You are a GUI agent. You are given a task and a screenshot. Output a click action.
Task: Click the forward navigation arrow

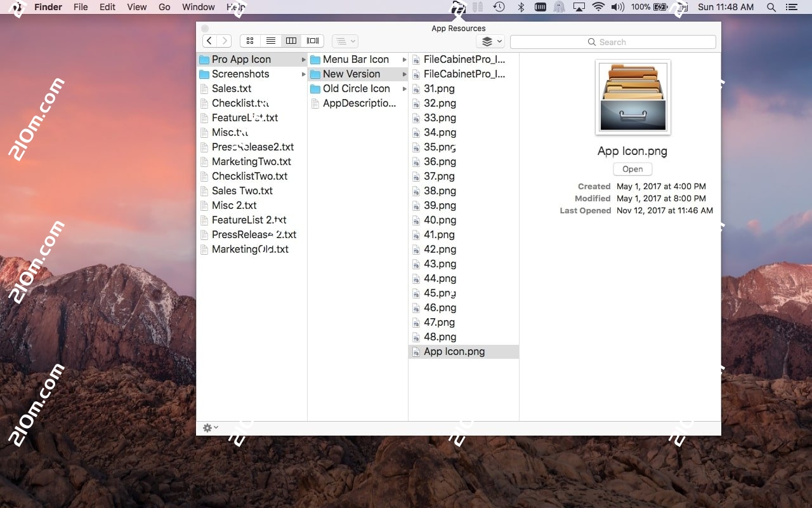coord(225,40)
